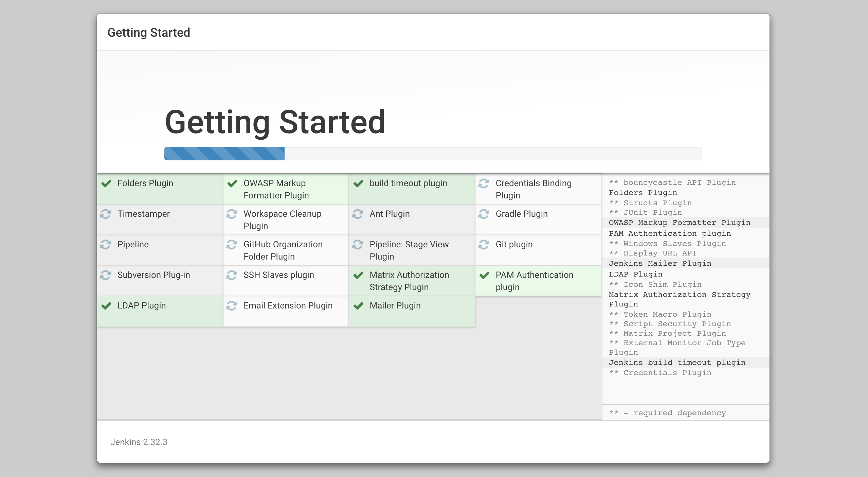
Task: Select the Subversion Plug-in label
Action: [x=154, y=275]
